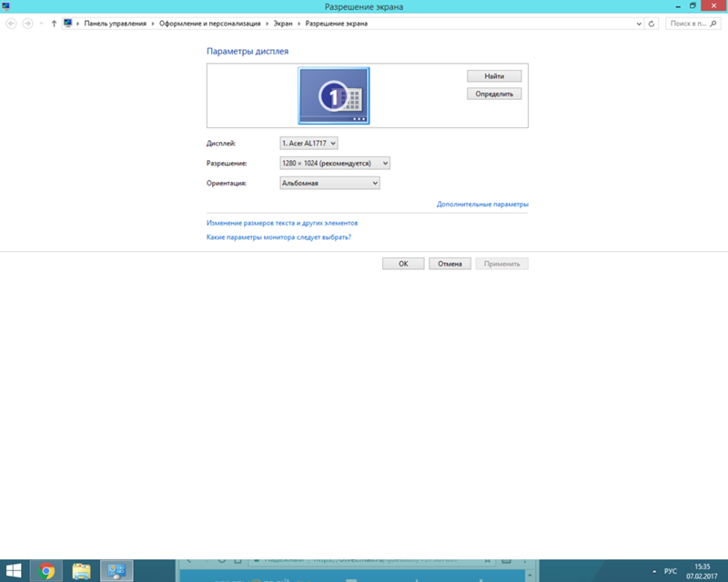Click the Control Panel taskbar icon
The width and height of the screenshot is (728, 582).
click(x=116, y=571)
